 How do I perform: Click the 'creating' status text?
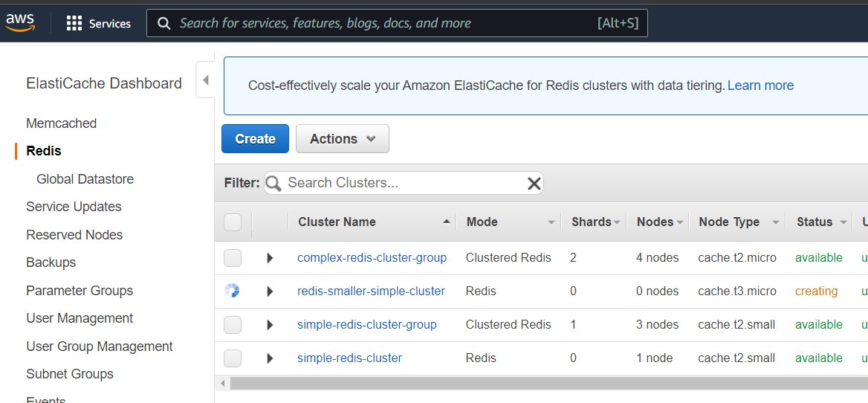[817, 291]
